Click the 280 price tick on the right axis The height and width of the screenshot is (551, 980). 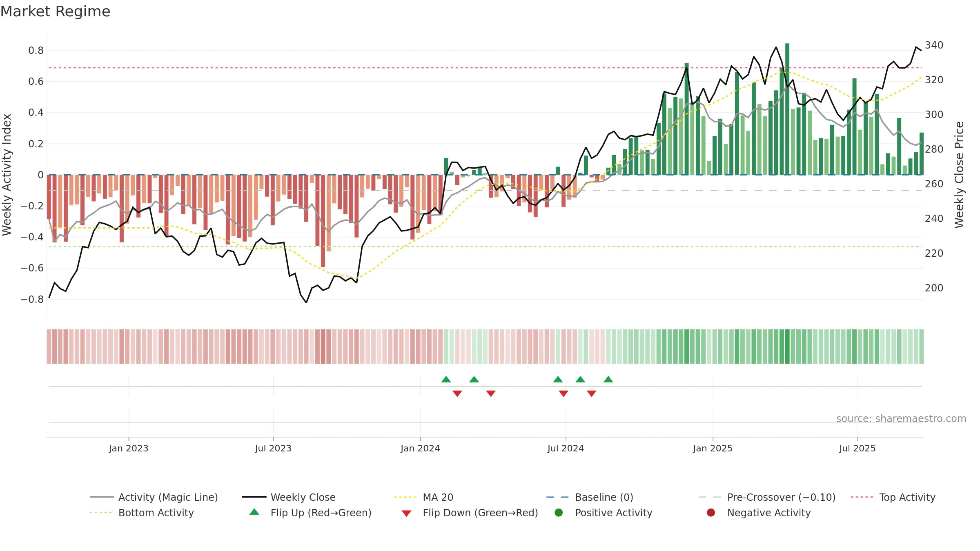(934, 149)
